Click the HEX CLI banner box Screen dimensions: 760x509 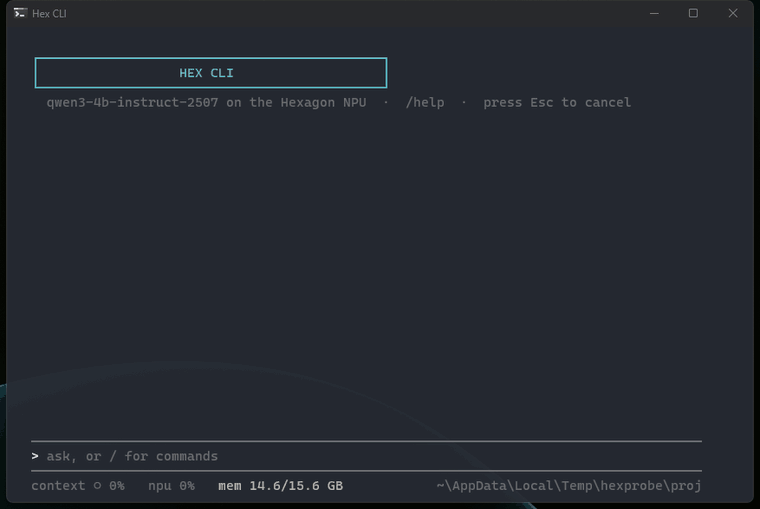coord(211,73)
